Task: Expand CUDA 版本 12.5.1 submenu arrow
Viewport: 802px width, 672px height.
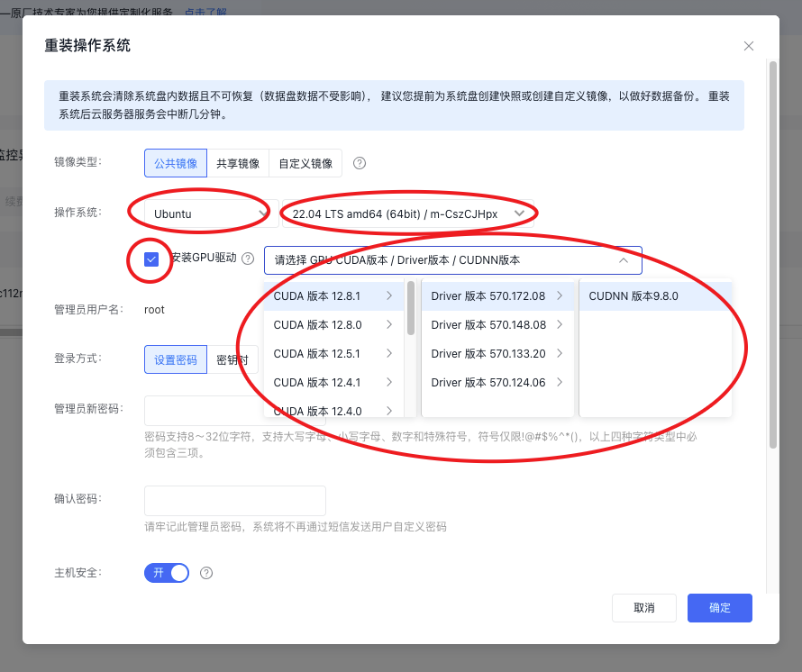Action: click(388, 353)
